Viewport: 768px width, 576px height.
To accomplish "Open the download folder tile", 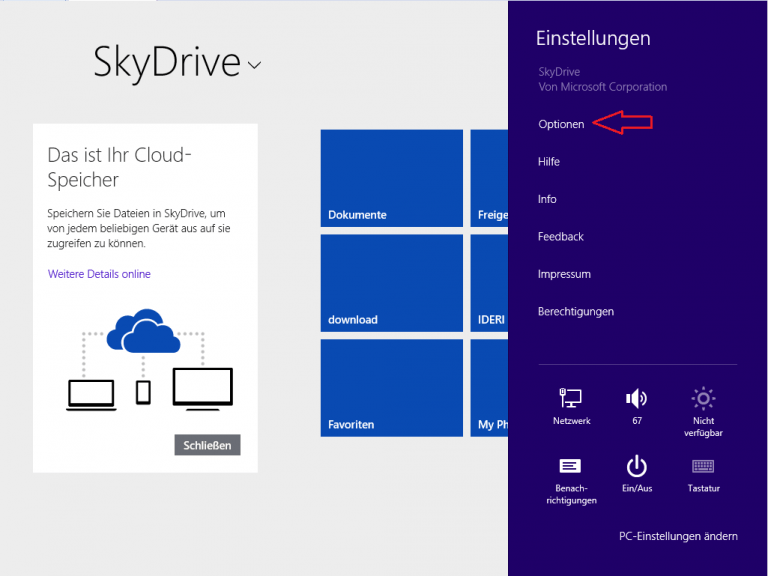I will pos(392,283).
